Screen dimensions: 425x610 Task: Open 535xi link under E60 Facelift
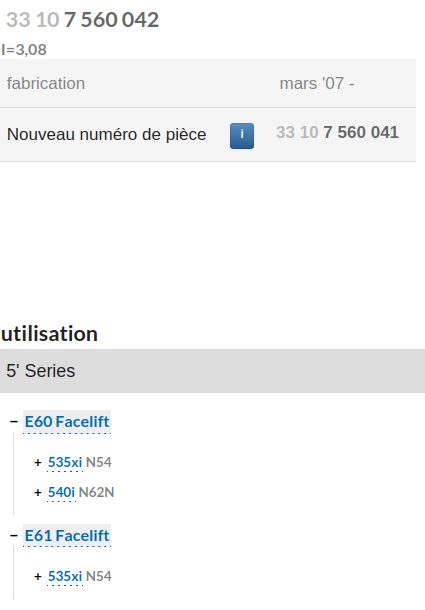[65, 463]
